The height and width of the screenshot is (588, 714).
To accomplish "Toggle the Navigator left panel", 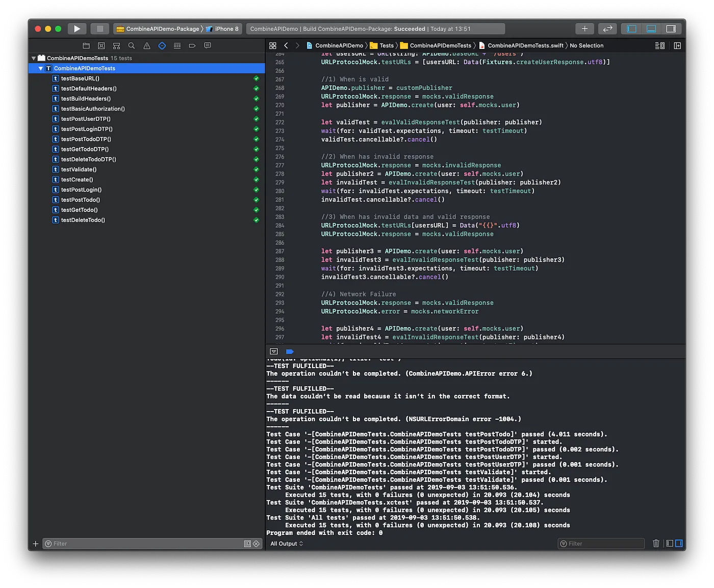I will point(631,29).
